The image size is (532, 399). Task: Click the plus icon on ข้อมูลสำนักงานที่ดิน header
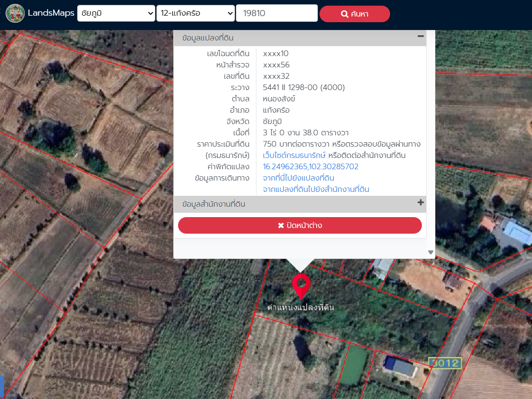[x=421, y=203]
